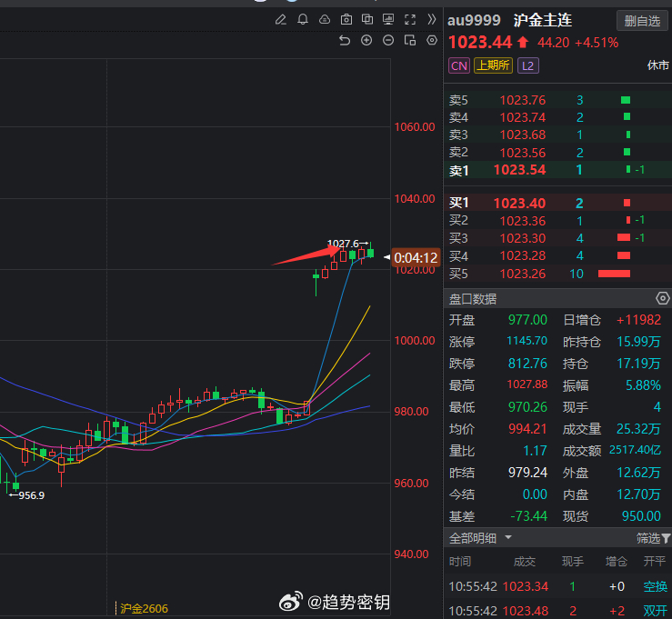Click the 时间 column header
Screen dimensions: 672x619
tap(460, 561)
